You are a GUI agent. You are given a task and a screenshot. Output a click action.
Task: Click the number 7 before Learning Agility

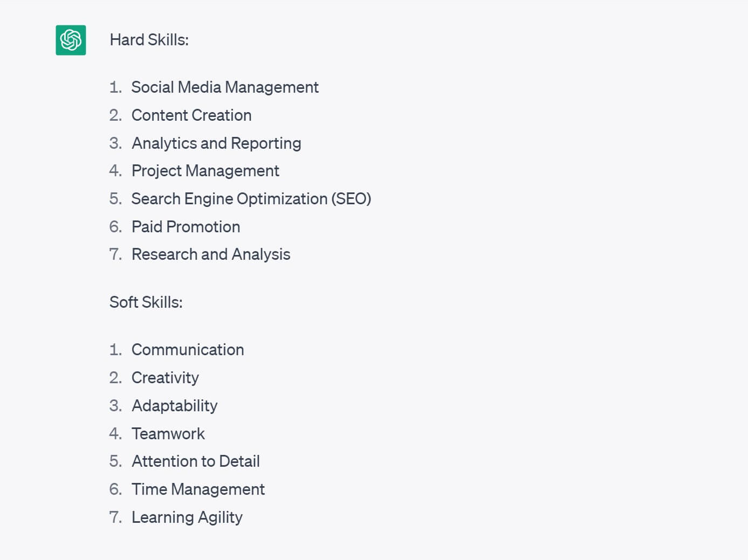(115, 517)
